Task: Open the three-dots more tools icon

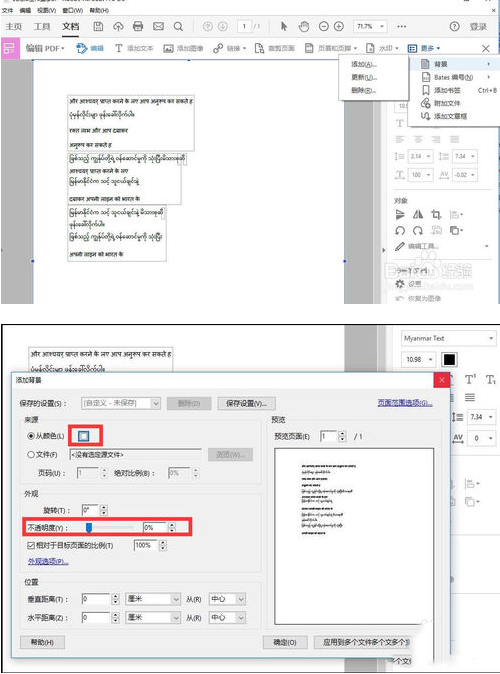Action: click(x=402, y=27)
